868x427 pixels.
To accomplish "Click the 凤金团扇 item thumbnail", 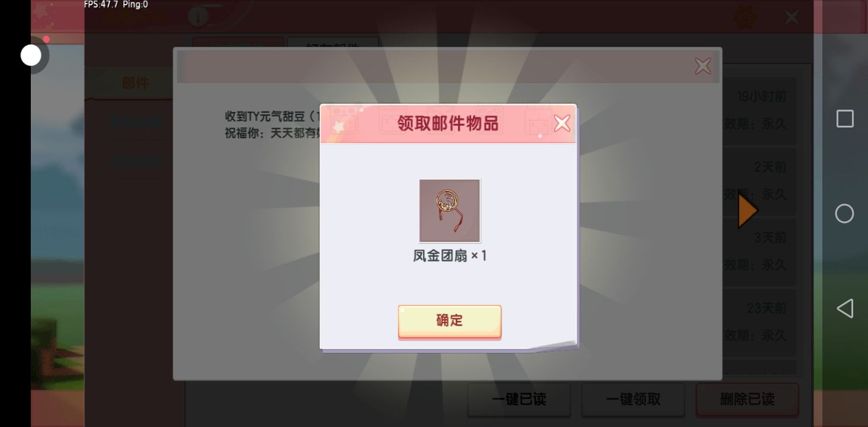I will tap(450, 211).
